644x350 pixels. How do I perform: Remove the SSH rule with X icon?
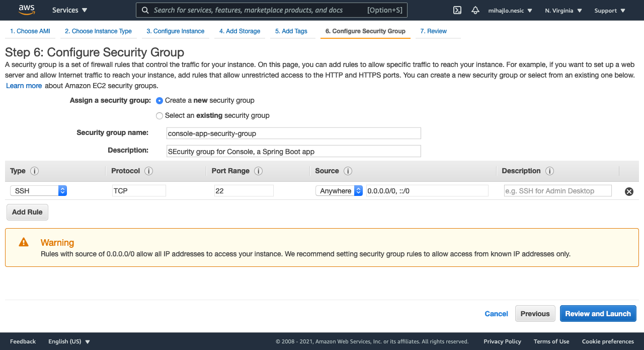629,191
